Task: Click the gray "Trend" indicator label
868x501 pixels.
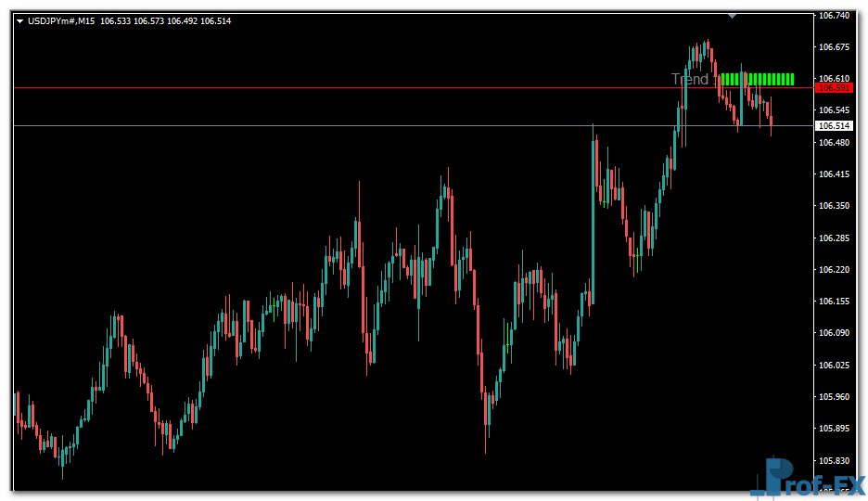Action: [690, 80]
